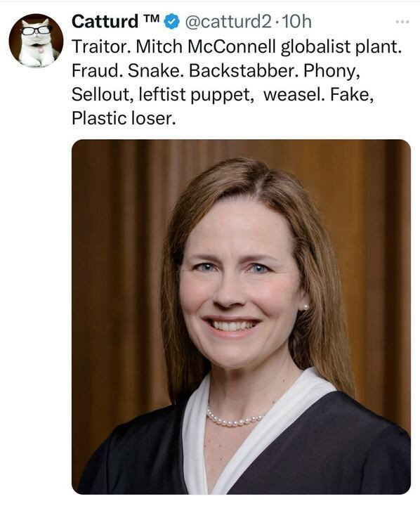
Task: Open the three-dot more options menu
Action: pyautogui.click(x=402, y=22)
